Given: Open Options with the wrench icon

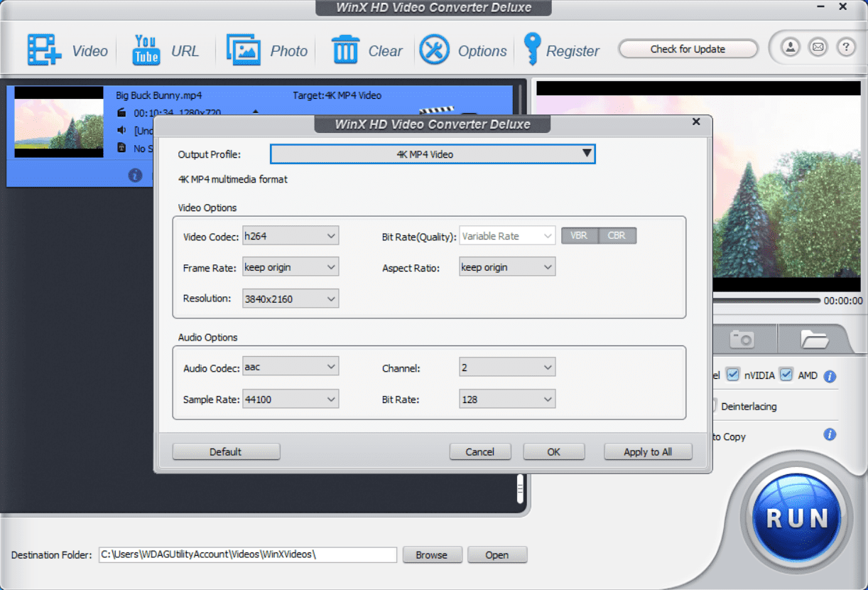Looking at the screenshot, I should coord(434,50).
